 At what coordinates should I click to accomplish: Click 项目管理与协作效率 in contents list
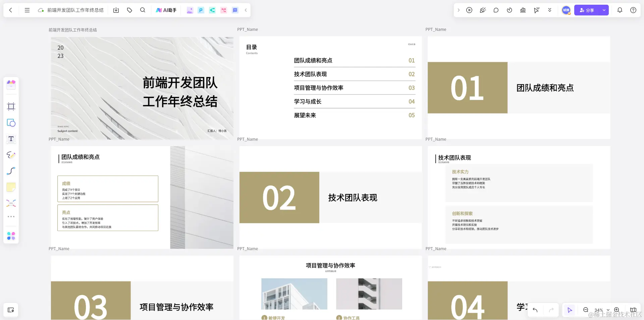point(319,88)
